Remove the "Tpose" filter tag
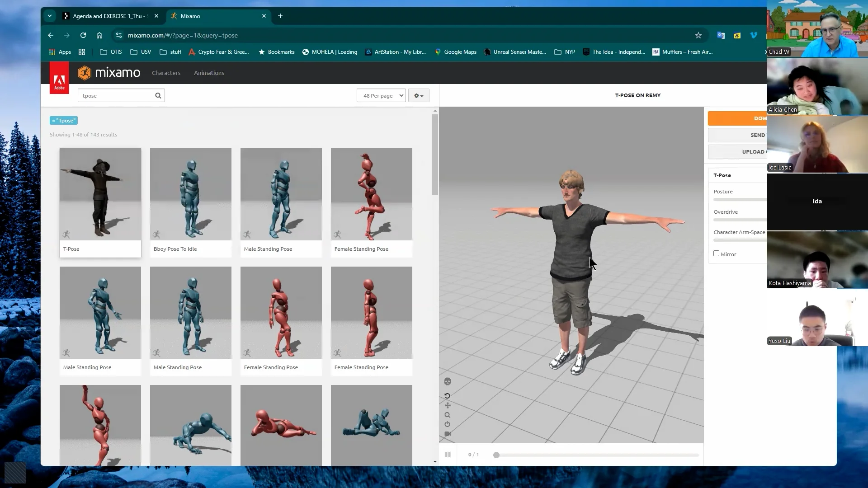The width and height of the screenshot is (868, 488). tap(54, 121)
